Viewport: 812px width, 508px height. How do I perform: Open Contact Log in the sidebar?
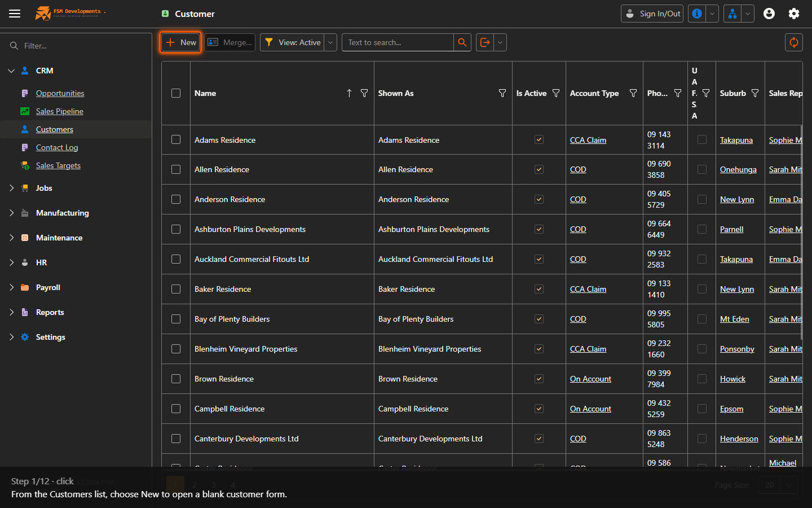57,147
